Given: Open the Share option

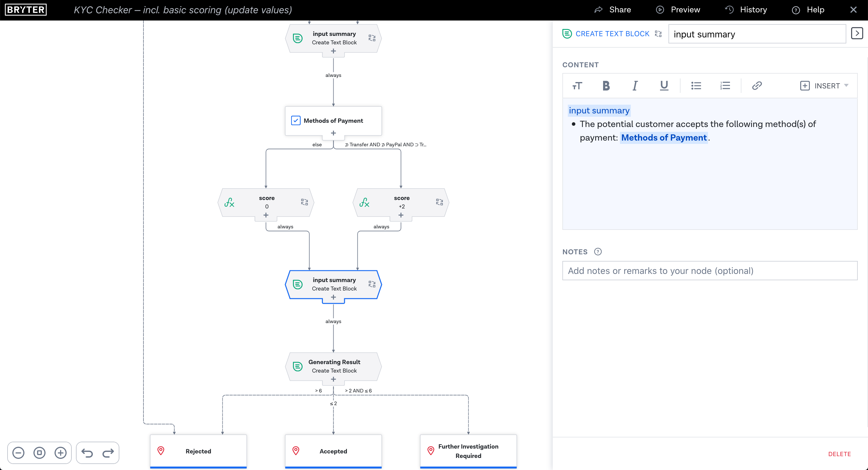Looking at the screenshot, I should [x=613, y=10].
